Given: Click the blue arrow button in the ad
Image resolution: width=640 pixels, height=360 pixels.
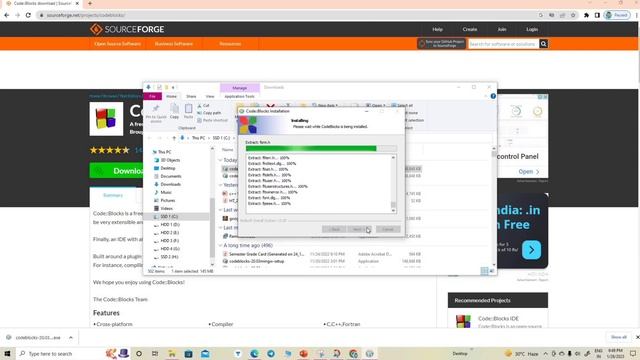Looking at the screenshot, I should coord(531,250).
